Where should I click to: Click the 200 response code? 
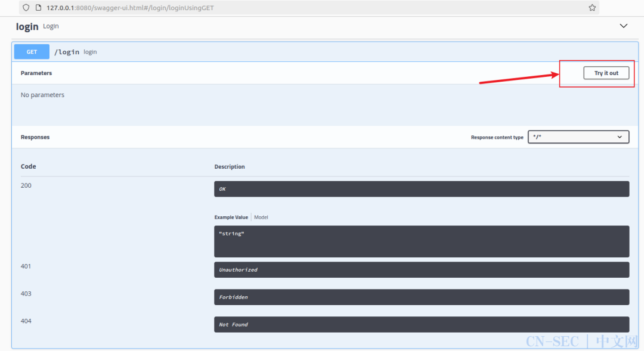point(26,185)
